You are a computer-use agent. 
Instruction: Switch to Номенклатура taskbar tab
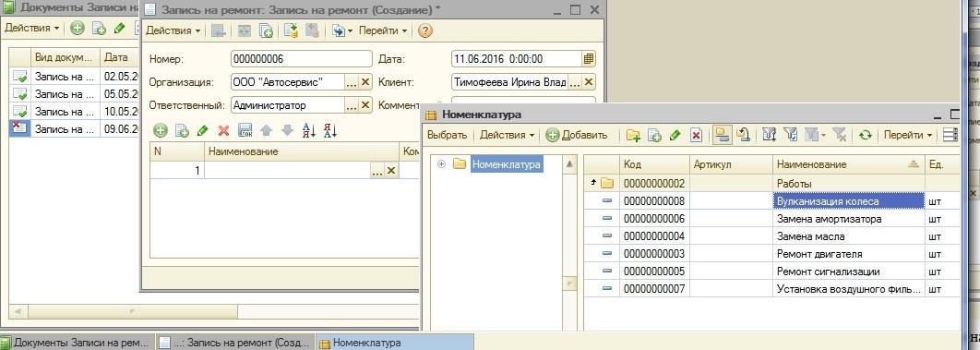coord(395,343)
